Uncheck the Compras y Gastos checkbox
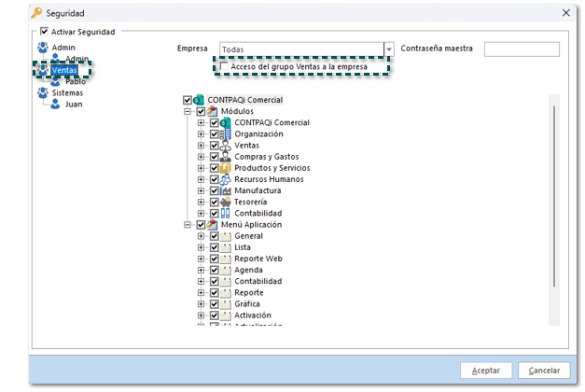The height and width of the screenshot is (392, 585). click(215, 157)
